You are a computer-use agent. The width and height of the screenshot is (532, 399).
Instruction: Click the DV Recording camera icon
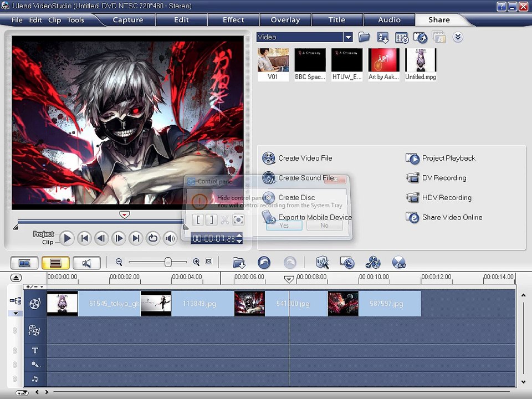tap(412, 178)
